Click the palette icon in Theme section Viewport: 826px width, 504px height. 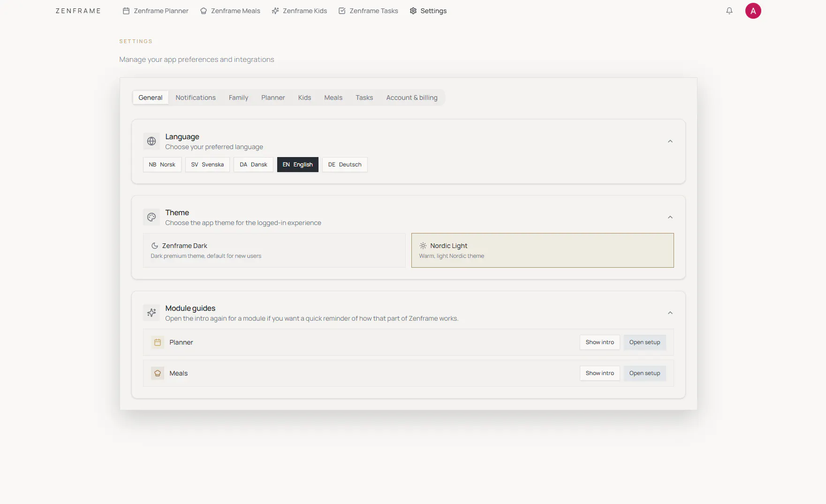pos(152,217)
